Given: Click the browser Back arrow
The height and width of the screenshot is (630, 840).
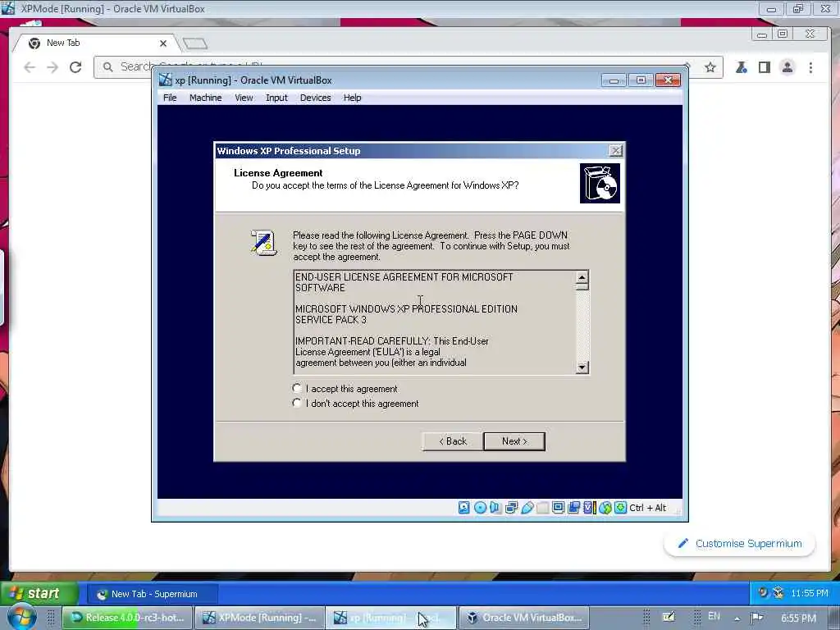Looking at the screenshot, I should [30, 67].
